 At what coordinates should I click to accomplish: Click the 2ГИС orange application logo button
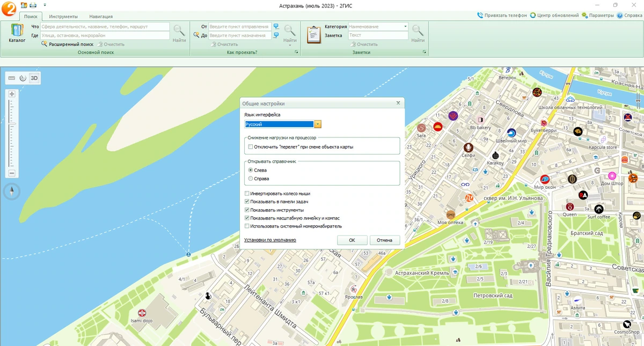click(9, 10)
